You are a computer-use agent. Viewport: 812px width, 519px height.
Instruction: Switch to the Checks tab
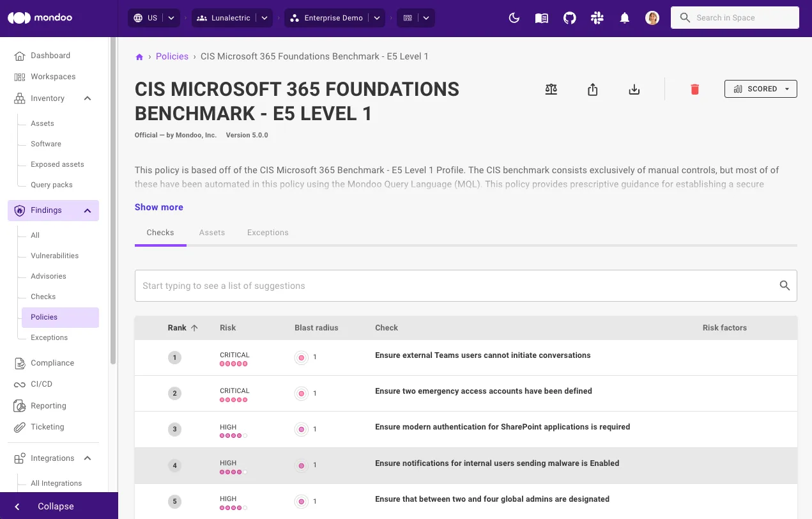tap(160, 233)
